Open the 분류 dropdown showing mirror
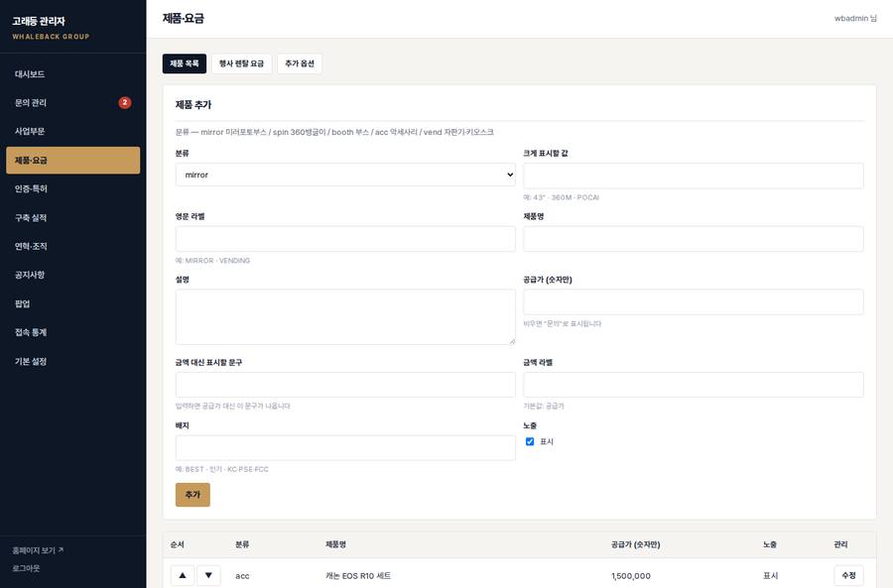Screen dimensions: 893x588 [x=345, y=175]
